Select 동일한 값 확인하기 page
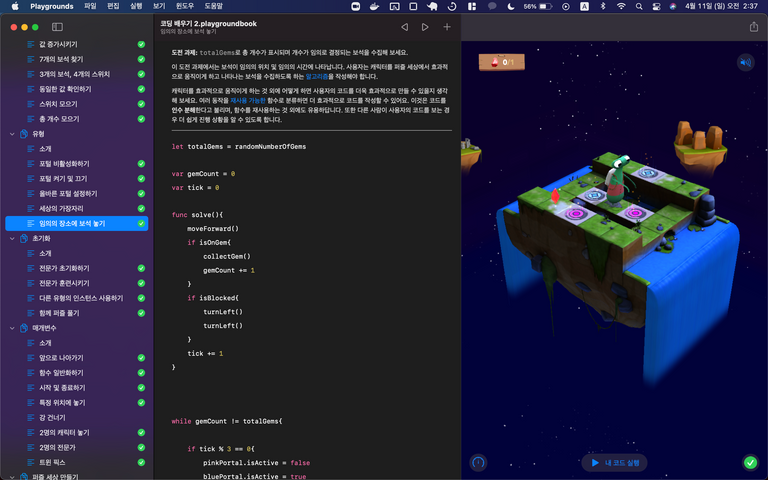The image size is (768, 480). click(78, 89)
